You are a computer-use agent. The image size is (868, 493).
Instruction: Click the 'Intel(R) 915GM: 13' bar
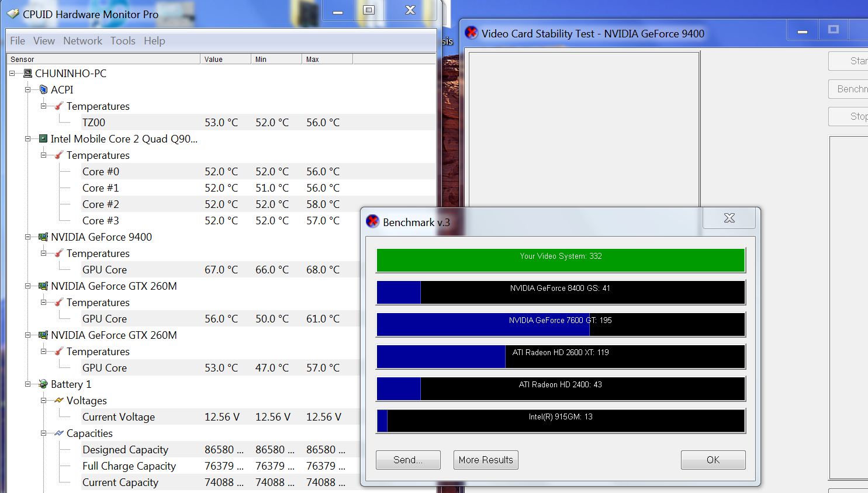(561, 421)
